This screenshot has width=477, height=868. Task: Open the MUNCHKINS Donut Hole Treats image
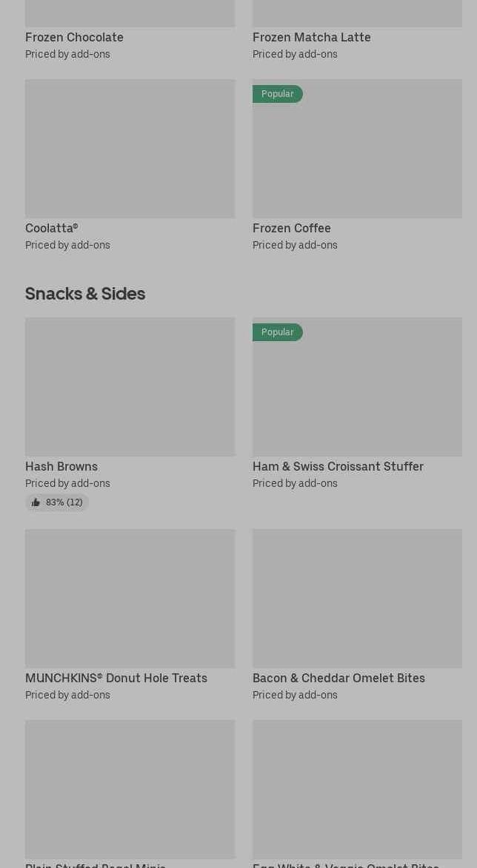(x=130, y=599)
